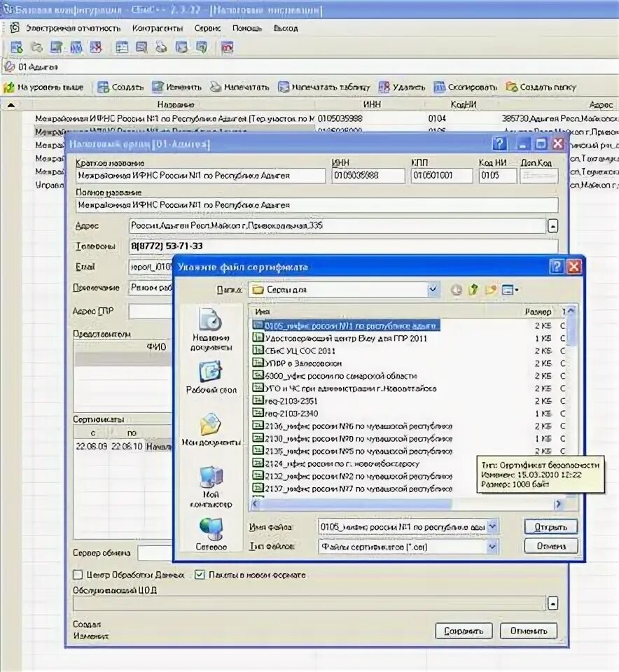619x672 pixels.
Task: Click the pink chart icon in the top toolbar
Action: pyautogui.click(x=227, y=47)
